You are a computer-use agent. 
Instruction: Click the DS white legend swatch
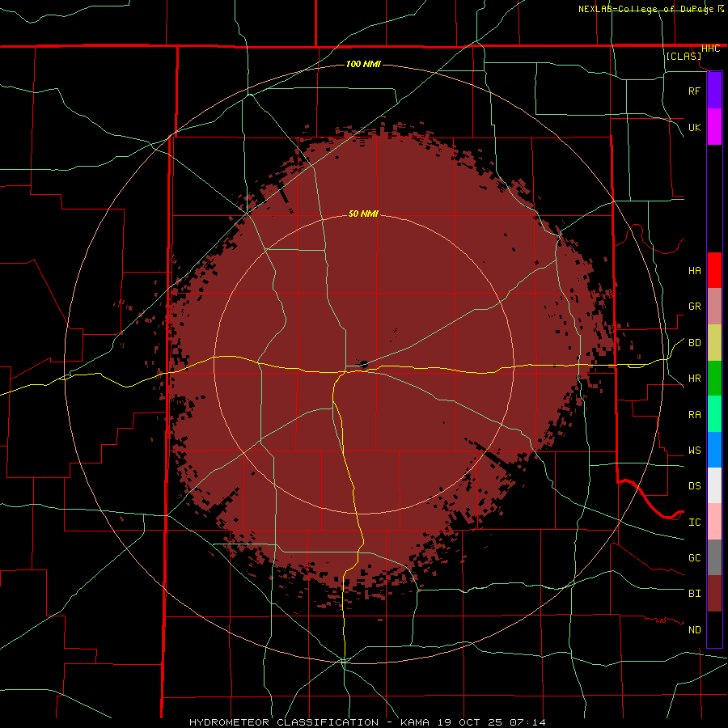714,485
